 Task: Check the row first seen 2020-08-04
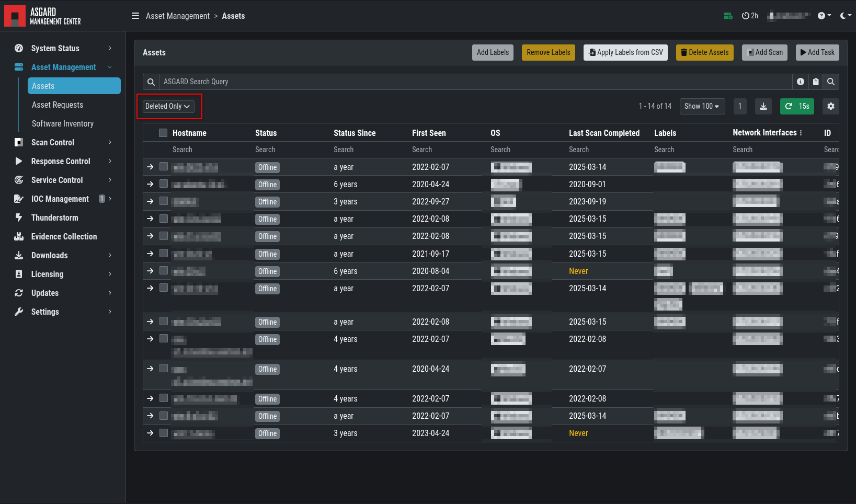[164, 271]
